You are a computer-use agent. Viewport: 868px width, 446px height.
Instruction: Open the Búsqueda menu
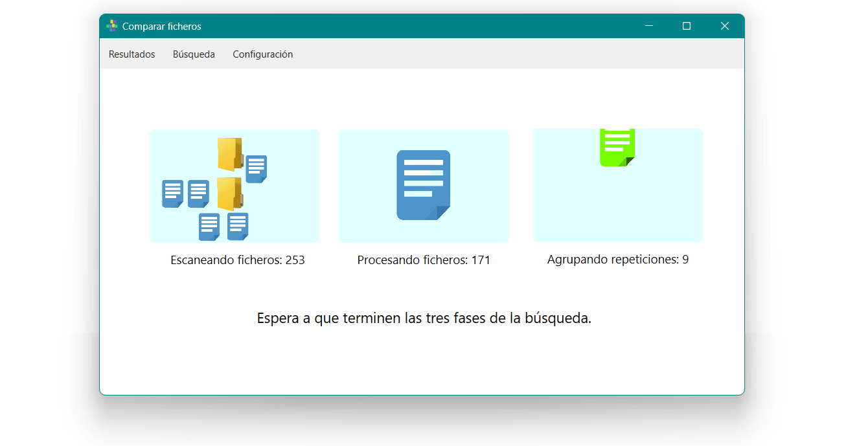click(194, 54)
